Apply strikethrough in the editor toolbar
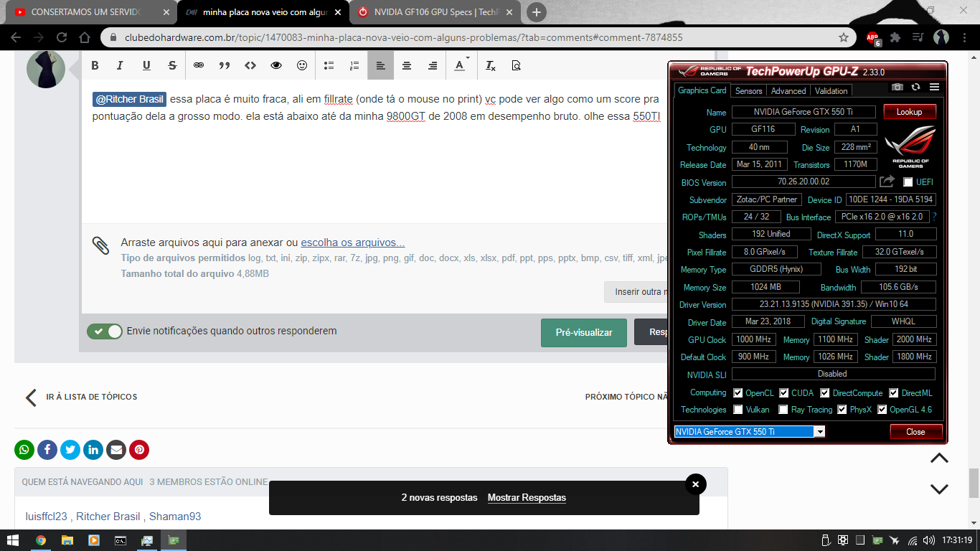This screenshot has height=551, width=980. click(172, 65)
